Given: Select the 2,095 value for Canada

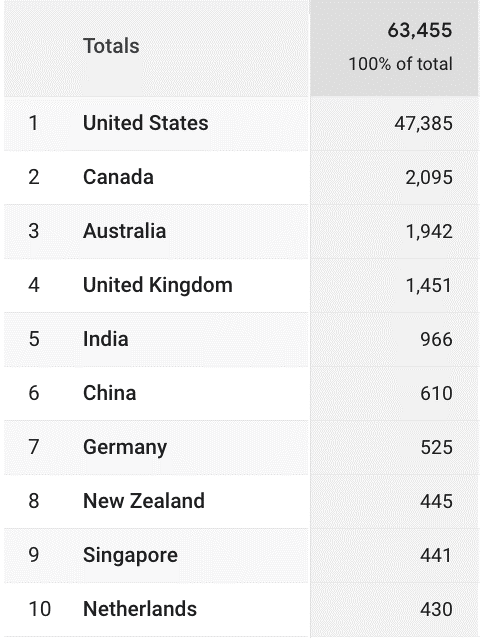Looking at the screenshot, I should (429, 178).
